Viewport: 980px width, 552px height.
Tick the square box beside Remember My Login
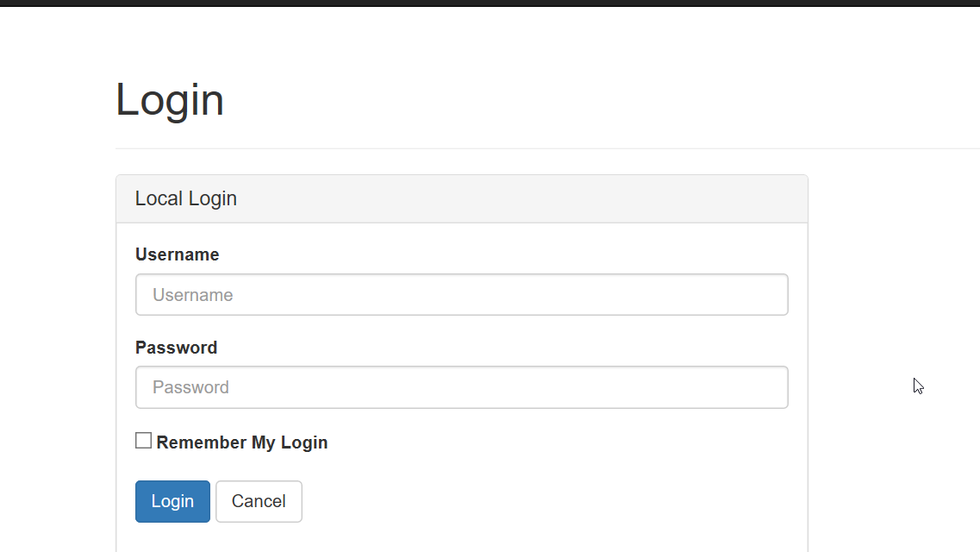[x=143, y=441]
